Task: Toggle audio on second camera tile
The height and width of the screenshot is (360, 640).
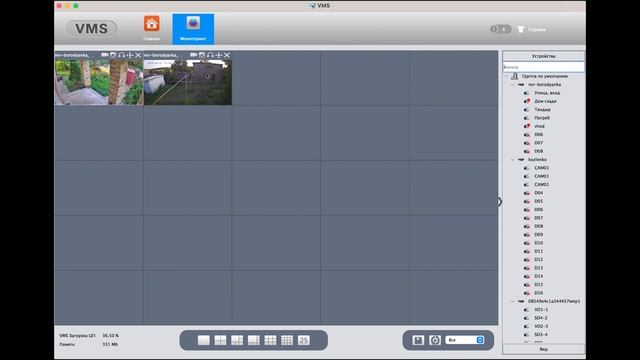Action: 210,55
